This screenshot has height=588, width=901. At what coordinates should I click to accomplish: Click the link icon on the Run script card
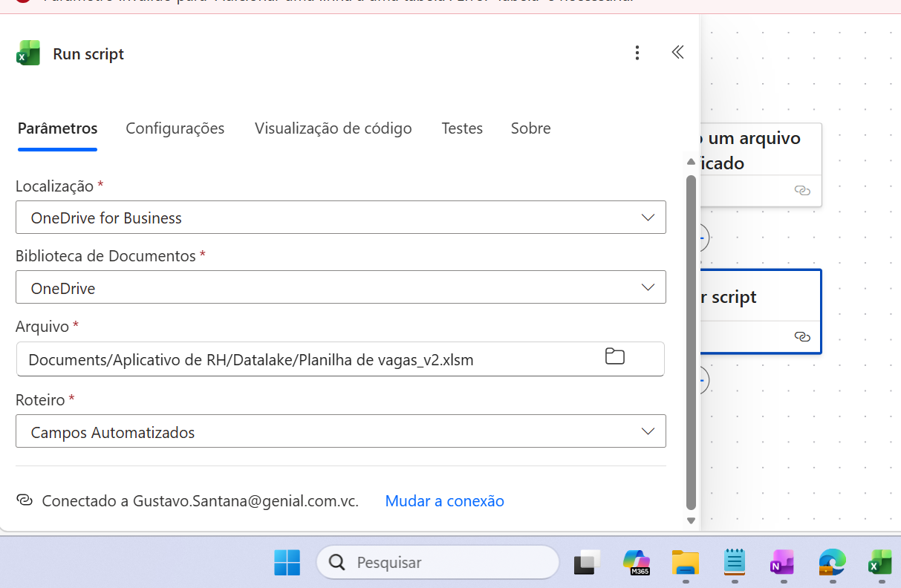coord(803,336)
